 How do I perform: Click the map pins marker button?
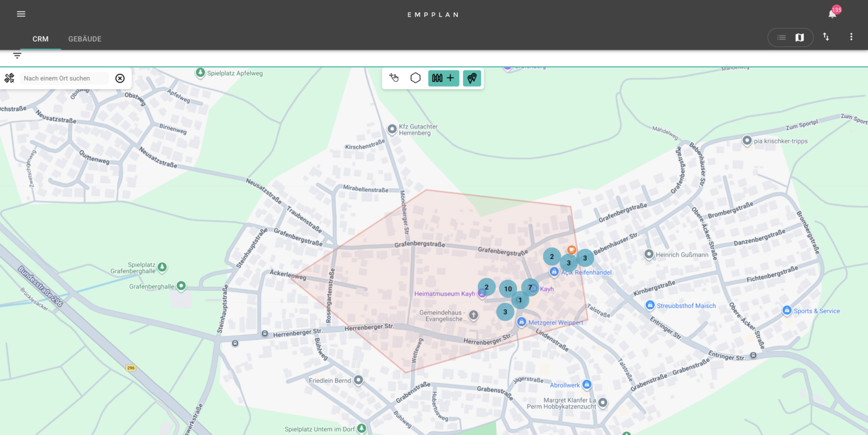472,78
